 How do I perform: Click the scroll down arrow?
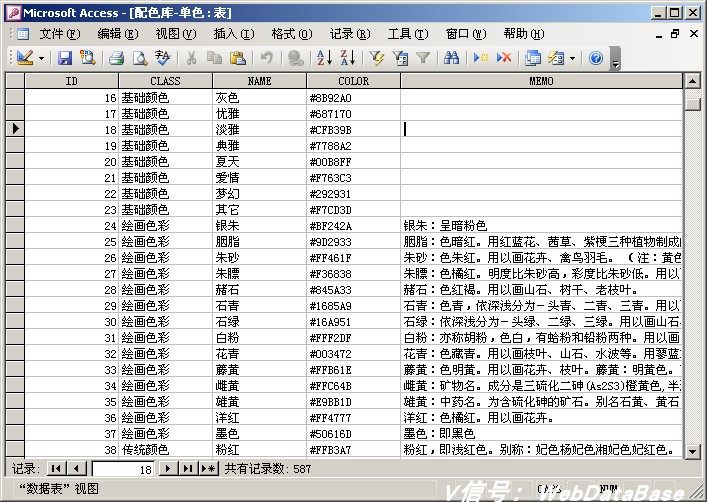click(692, 451)
